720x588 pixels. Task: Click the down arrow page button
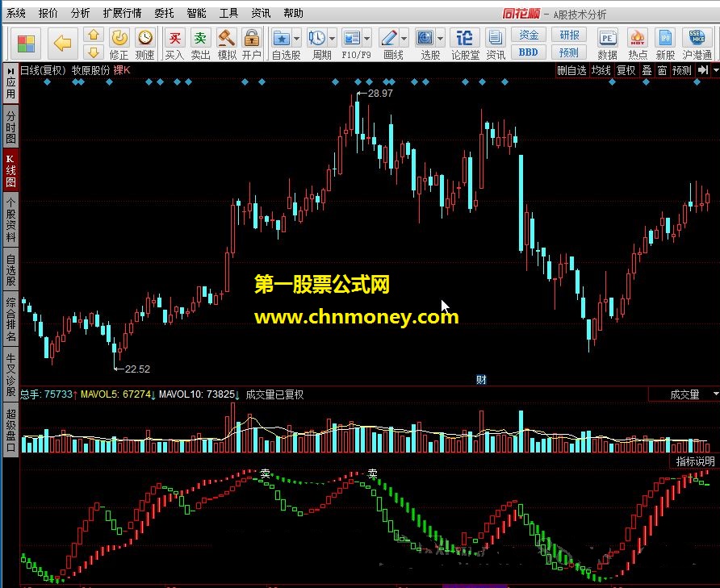pos(93,52)
